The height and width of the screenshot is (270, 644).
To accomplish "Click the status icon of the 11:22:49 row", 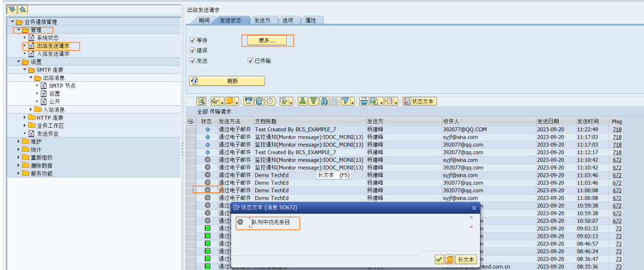I will tap(208, 129).
